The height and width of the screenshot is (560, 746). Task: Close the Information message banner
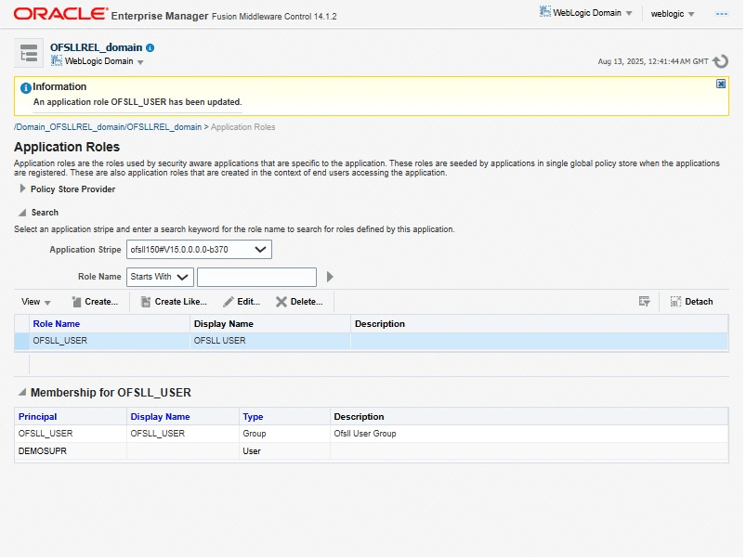pos(721,84)
